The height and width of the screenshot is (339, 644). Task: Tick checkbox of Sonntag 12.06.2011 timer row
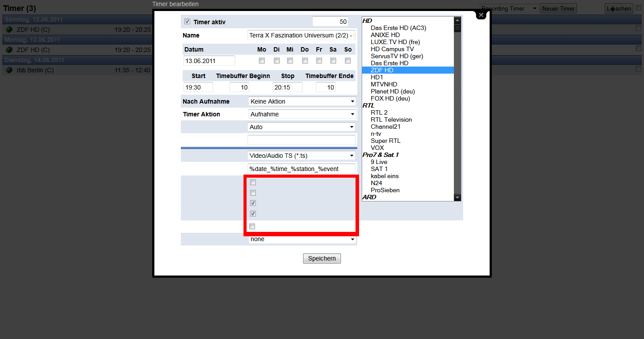[638, 28]
